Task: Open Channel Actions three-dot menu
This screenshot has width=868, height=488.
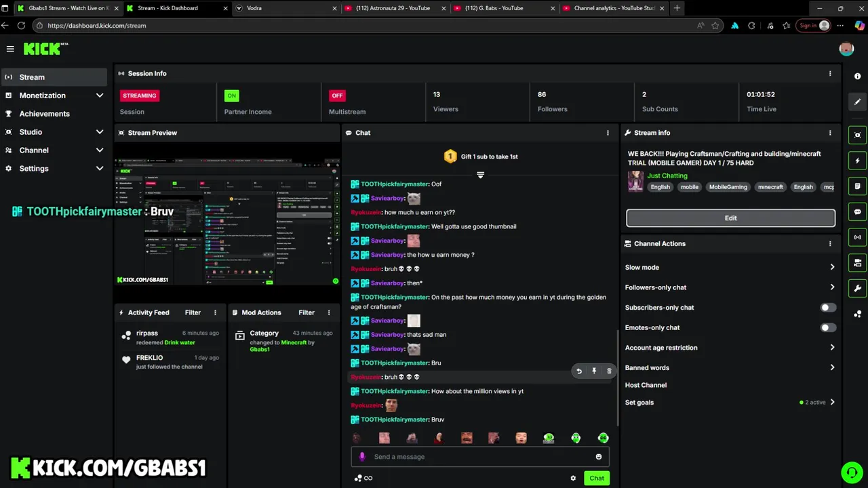Action: (x=830, y=243)
